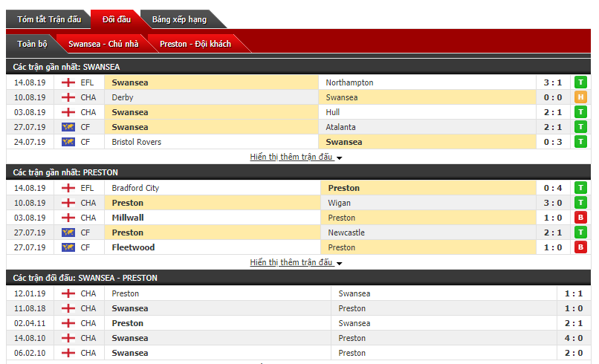The image size is (599, 364).
Task: Select the Đối đầu tab
Action: pyautogui.click(x=116, y=19)
